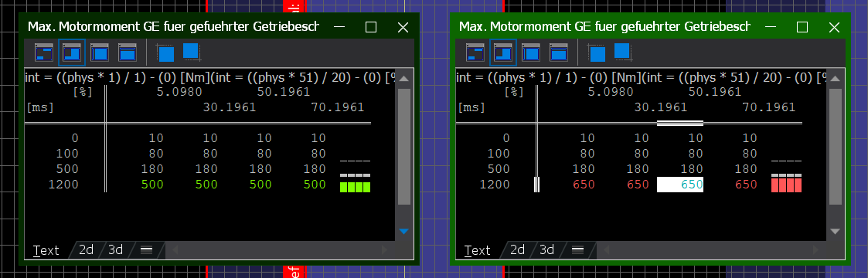The width and height of the screenshot is (868, 278).
Task: Click 5.0980 column header in left window
Action: [x=179, y=92]
